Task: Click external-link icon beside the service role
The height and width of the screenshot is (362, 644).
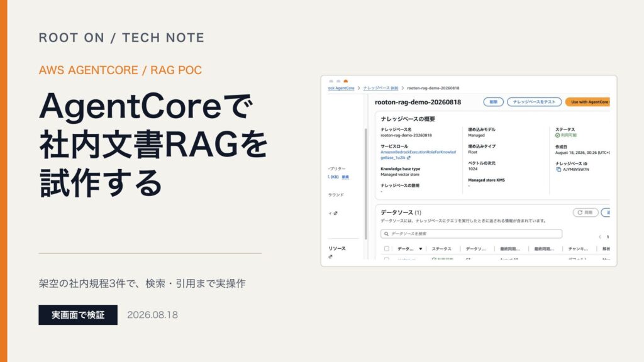Action: click(408, 158)
